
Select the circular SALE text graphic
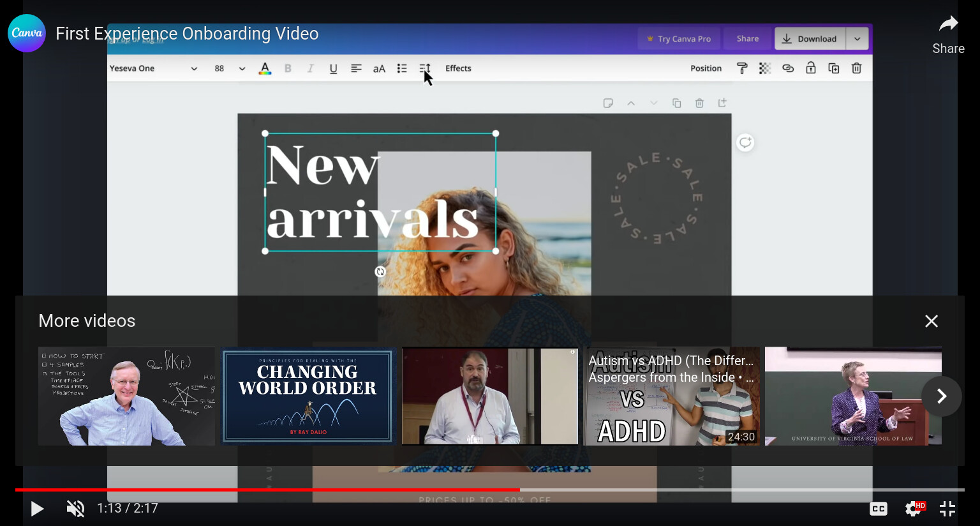(x=657, y=198)
